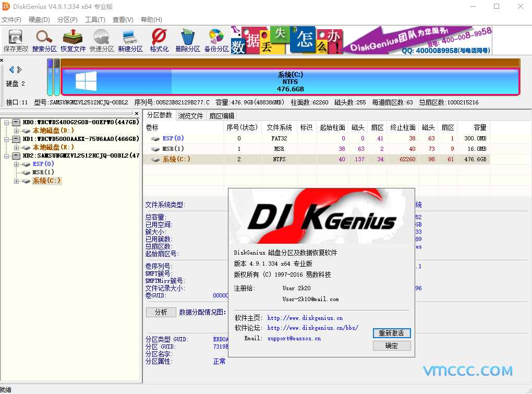Click the support@eassos.cn email link

pyautogui.click(x=294, y=338)
